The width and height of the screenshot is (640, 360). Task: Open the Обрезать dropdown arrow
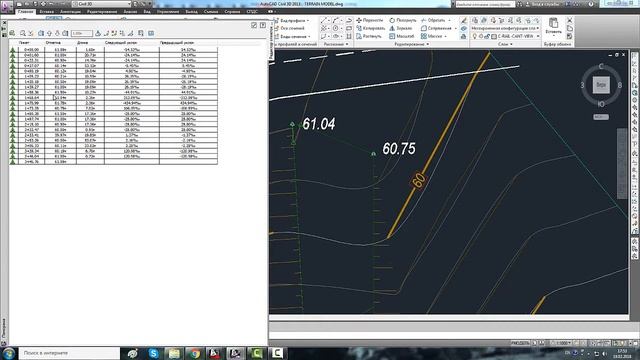click(x=449, y=20)
